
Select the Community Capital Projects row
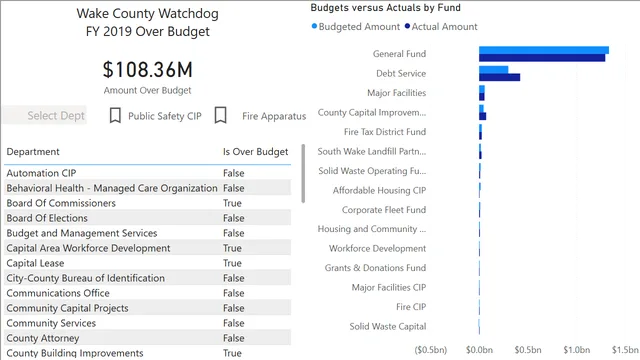coord(147,308)
